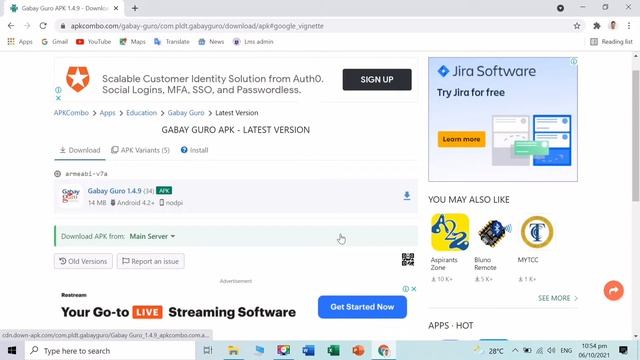The image size is (640, 360).
Task: Close the Gabay Guro APK tab
Action: coord(116,8)
